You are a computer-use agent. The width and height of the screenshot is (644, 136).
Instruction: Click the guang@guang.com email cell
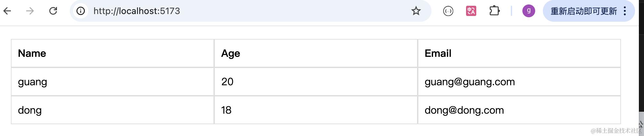pos(470,82)
